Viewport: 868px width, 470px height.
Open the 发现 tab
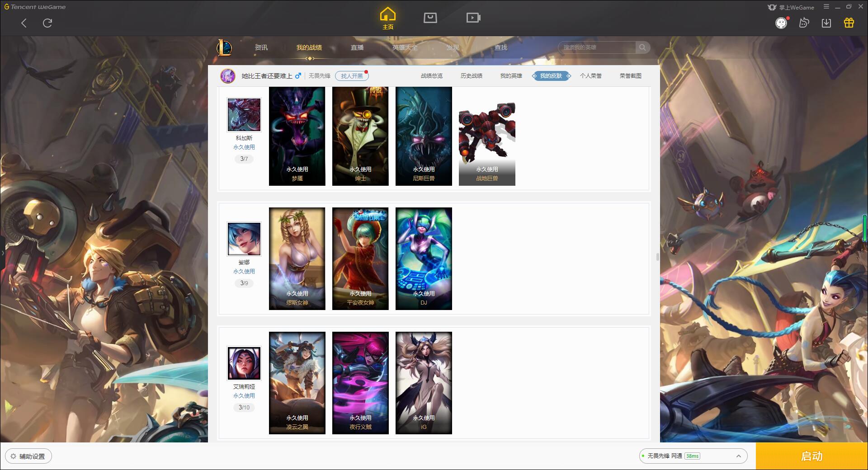pyautogui.click(x=453, y=47)
